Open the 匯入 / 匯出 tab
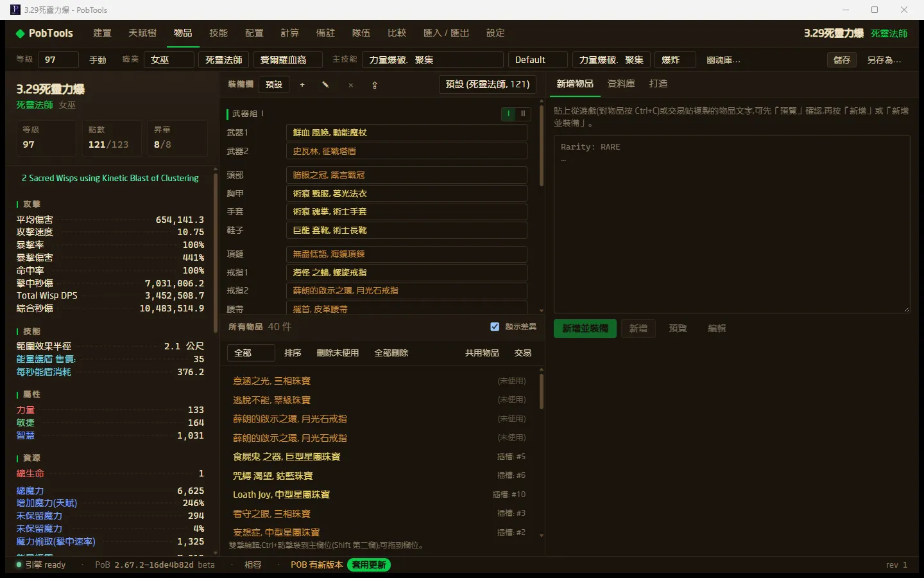The image size is (924, 578). 446,33
